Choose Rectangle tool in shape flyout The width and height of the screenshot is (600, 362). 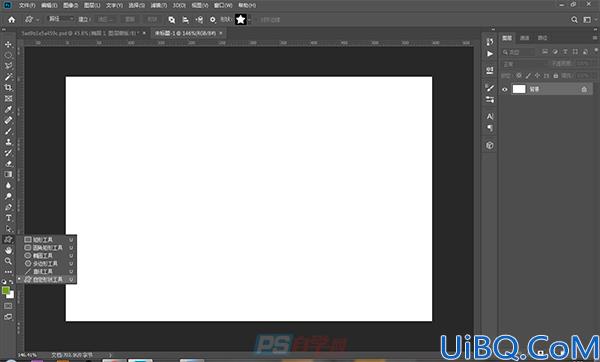pyautogui.click(x=48, y=240)
